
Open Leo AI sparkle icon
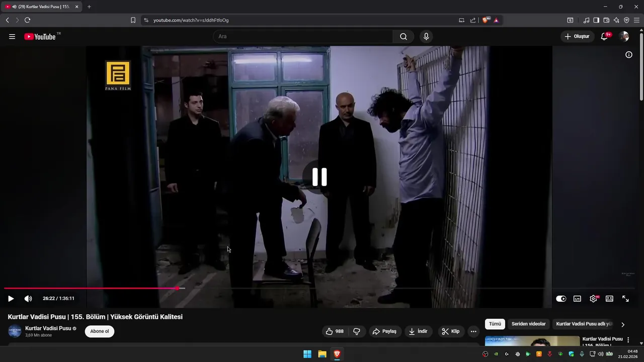(x=616, y=20)
